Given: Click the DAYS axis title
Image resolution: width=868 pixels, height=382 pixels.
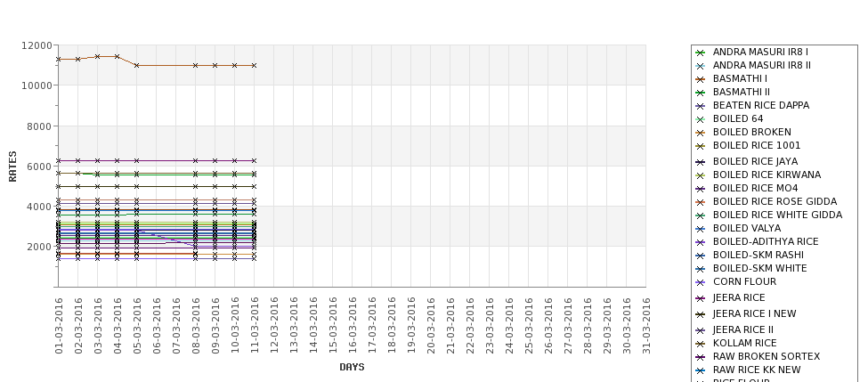Looking at the screenshot, I should 352,367.
